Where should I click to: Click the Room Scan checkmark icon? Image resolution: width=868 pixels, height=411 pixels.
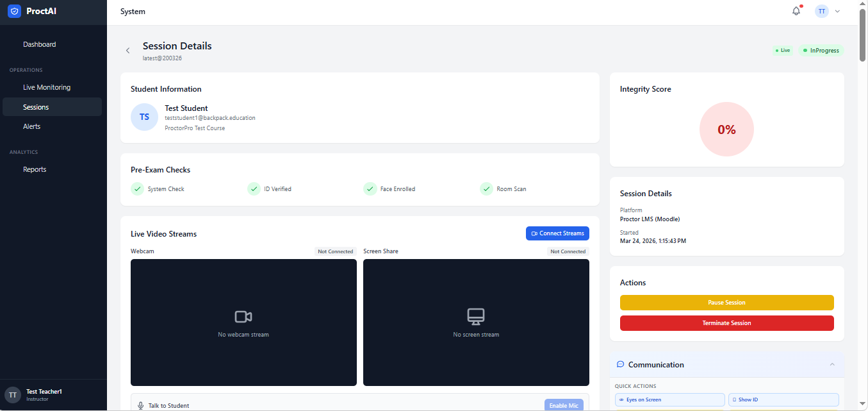486,189
